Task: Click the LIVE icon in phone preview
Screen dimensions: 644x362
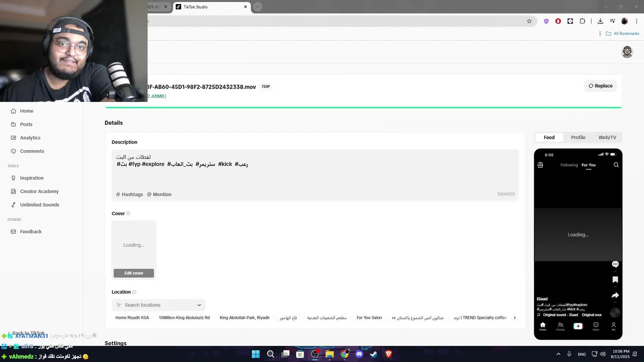Action: coord(540,165)
